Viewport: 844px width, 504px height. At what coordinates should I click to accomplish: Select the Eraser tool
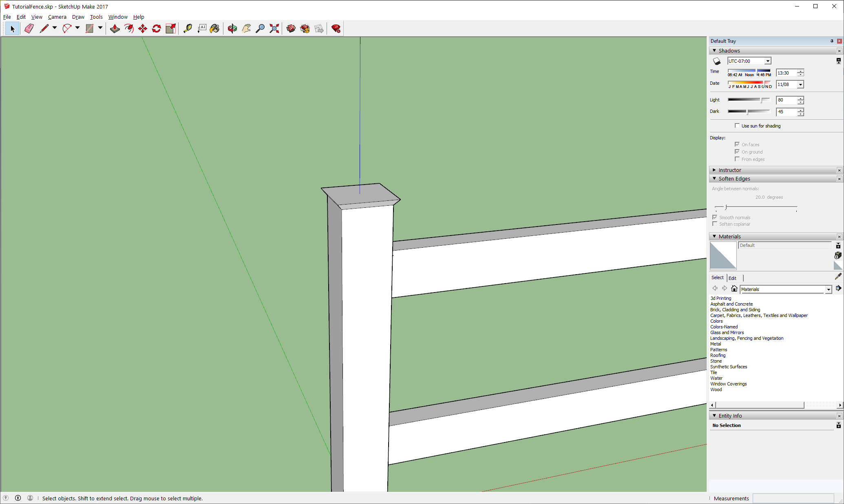(29, 29)
